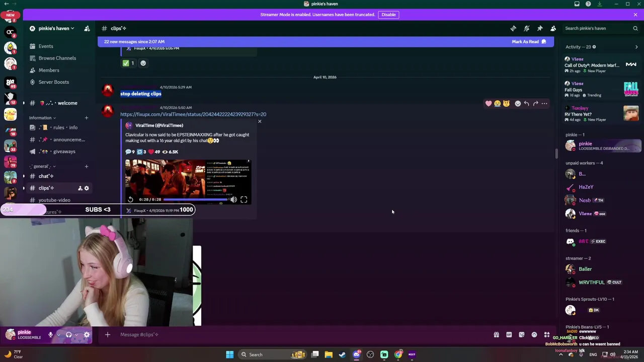React with the pink heart emoji
The image size is (644, 362).
(488, 104)
